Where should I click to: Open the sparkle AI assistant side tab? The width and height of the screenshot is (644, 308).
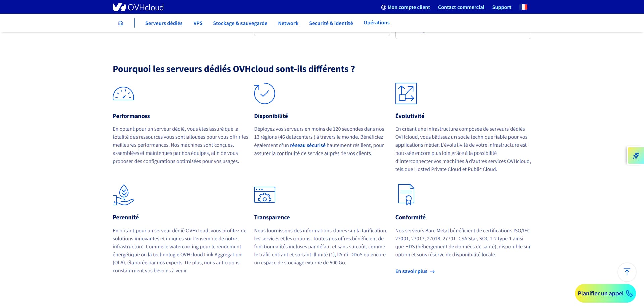click(636, 156)
